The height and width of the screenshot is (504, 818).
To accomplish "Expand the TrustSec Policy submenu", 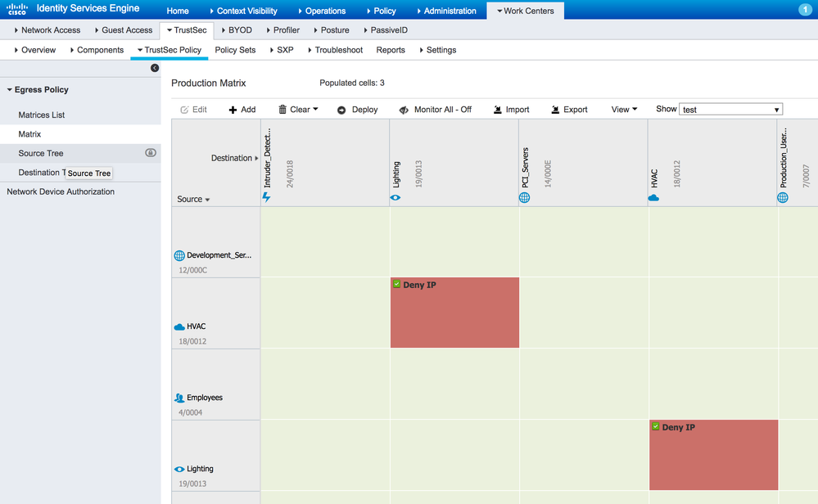I will [x=169, y=50].
